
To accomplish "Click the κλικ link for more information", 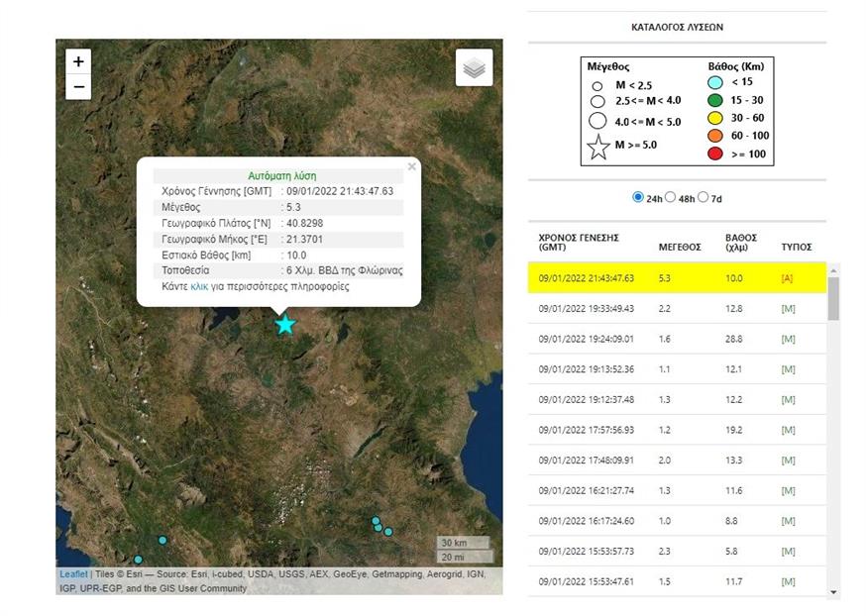I will point(199,286).
